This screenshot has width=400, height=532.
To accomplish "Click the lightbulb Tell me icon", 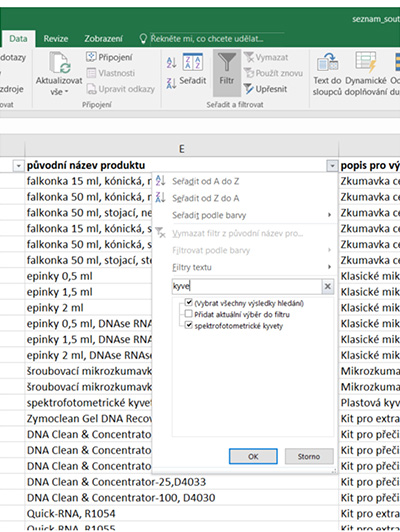I will click(143, 38).
